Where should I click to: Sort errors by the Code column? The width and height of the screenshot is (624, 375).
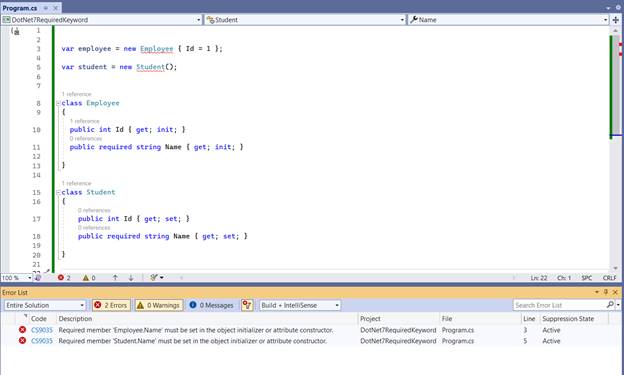pyautogui.click(x=39, y=319)
